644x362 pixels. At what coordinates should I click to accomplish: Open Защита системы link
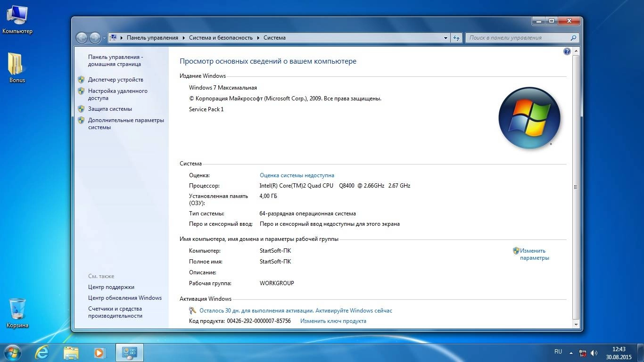(x=110, y=109)
